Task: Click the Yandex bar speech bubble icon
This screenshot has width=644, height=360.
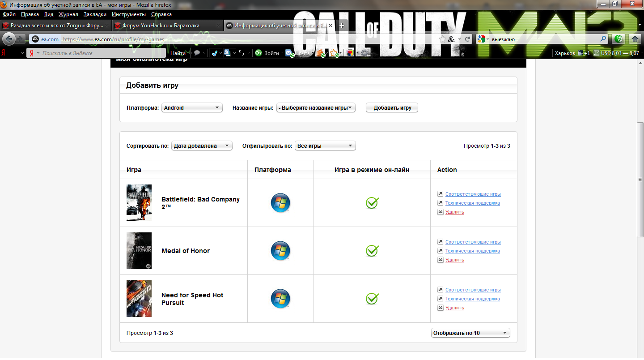Action: [197, 53]
